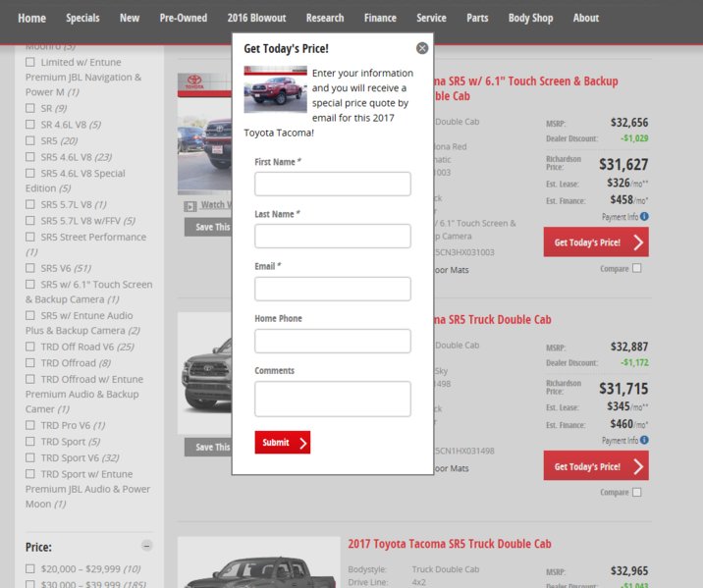Click Get Today's Price for $31,715 Tacoma
The height and width of the screenshot is (588, 703).
(x=596, y=465)
